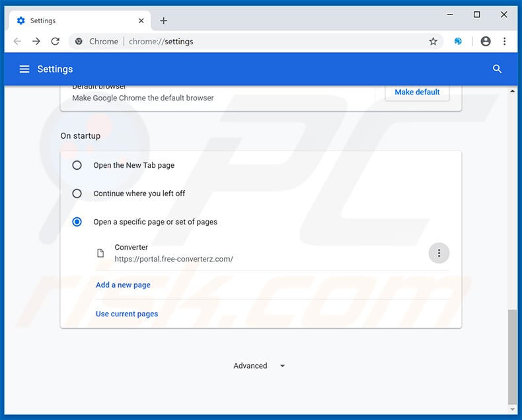Click the globe extension icon in toolbar
Image resolution: width=522 pixels, height=420 pixels.
point(458,41)
